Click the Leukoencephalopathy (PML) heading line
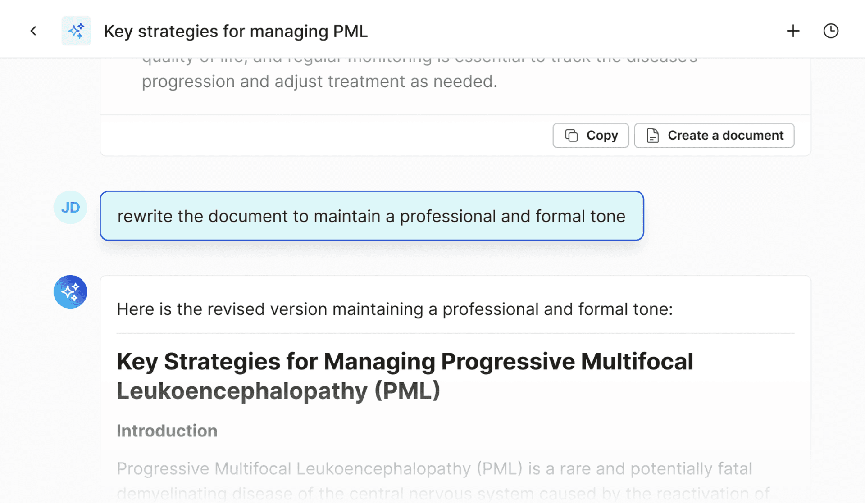Viewport: 865px width, 504px height. tap(278, 390)
